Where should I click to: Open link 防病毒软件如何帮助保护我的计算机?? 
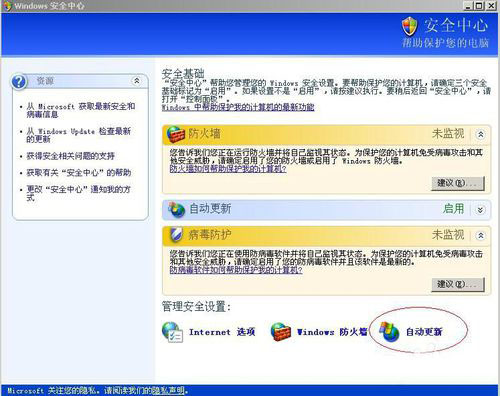(x=236, y=270)
